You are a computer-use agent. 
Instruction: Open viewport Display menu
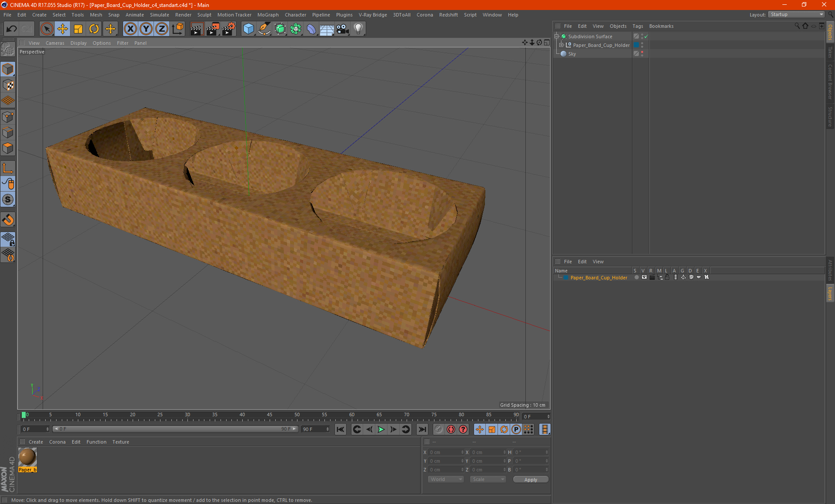(78, 43)
